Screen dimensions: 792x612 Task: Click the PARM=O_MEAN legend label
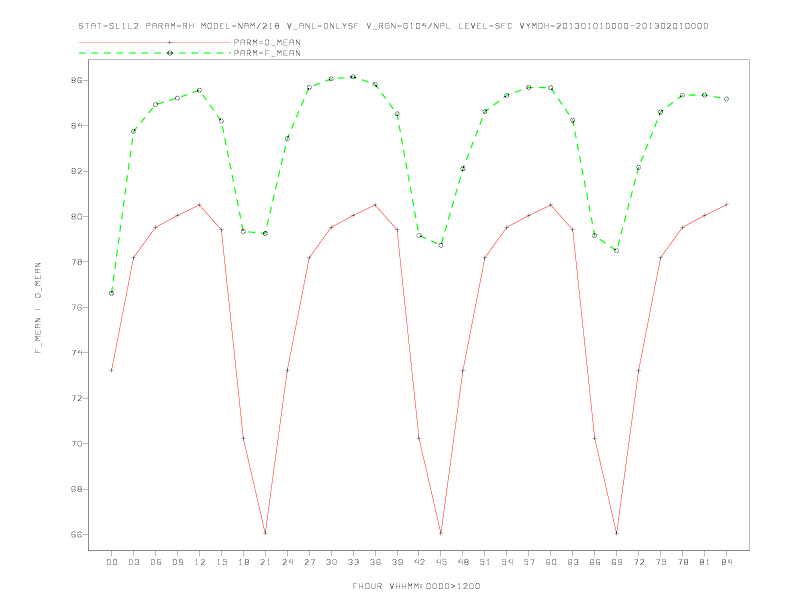(267, 42)
